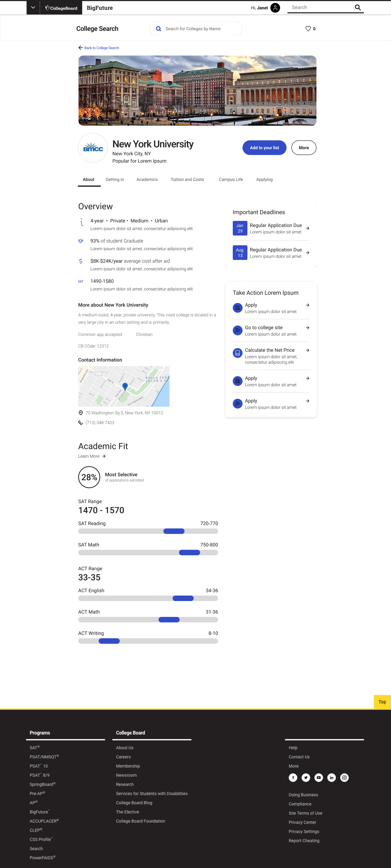Click Search for Colleges by Name field

pos(196,29)
